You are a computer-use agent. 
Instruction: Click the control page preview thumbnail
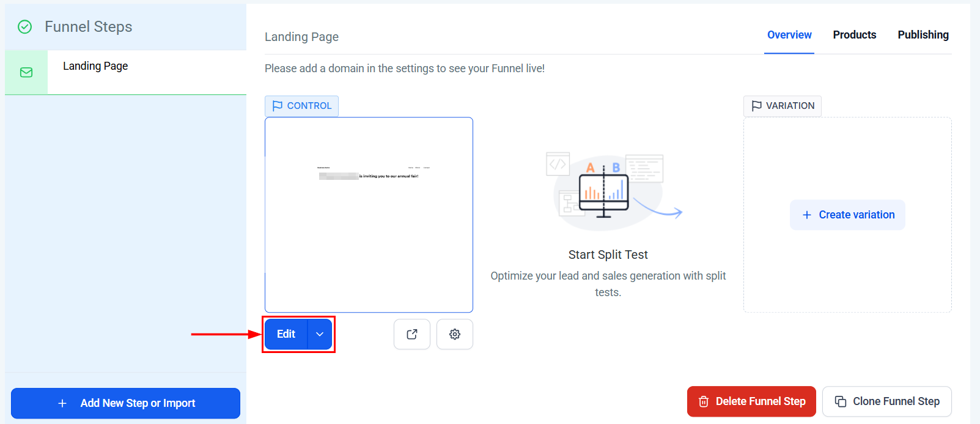(x=369, y=215)
